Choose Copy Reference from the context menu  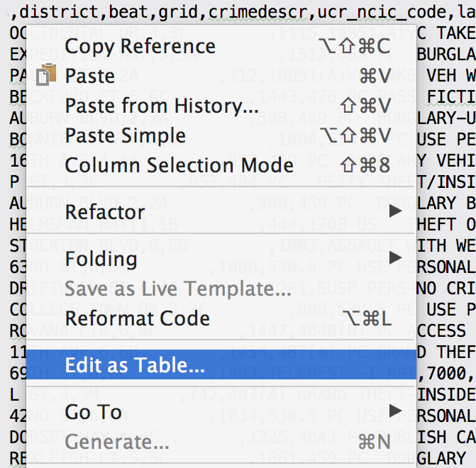coord(140,46)
